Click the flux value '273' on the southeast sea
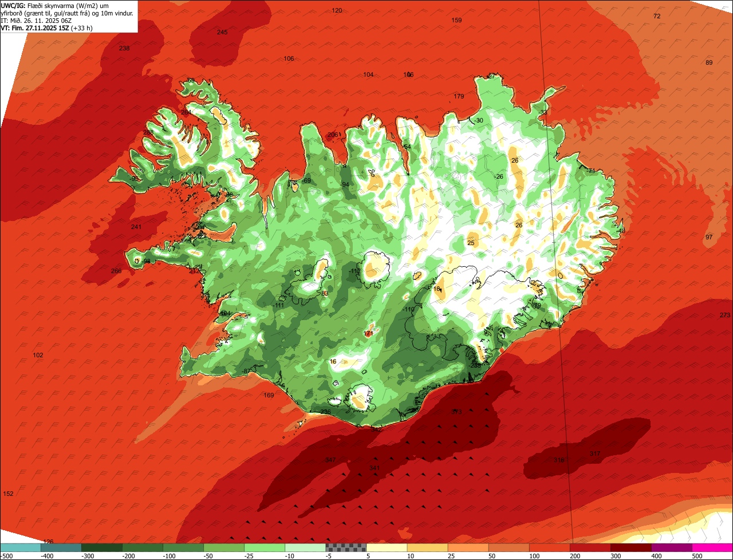The width and height of the screenshot is (733, 560). [x=725, y=316]
